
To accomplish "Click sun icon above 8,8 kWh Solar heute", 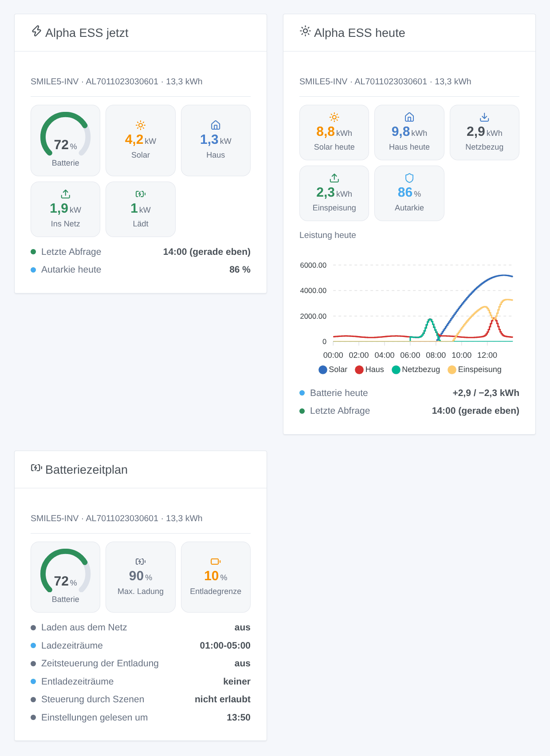I will (334, 117).
